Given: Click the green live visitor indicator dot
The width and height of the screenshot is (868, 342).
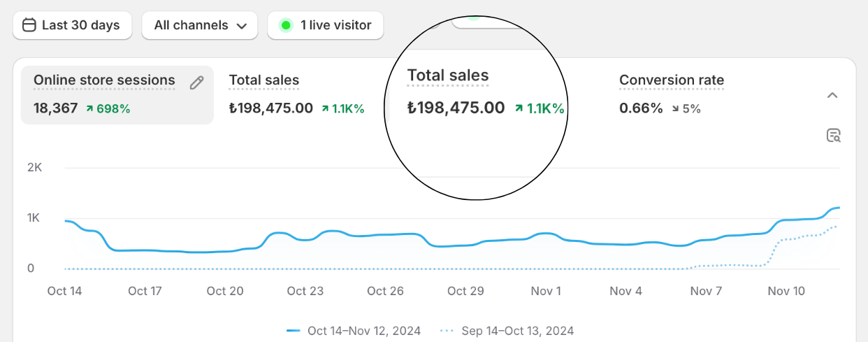Looking at the screenshot, I should (285, 25).
